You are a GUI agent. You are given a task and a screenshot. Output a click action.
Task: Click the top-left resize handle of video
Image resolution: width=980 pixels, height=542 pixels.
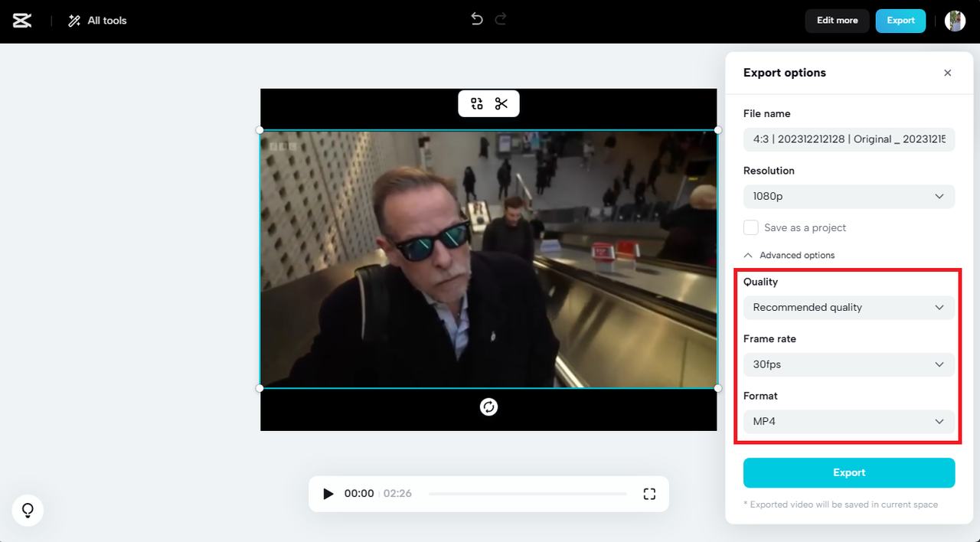pyautogui.click(x=260, y=130)
